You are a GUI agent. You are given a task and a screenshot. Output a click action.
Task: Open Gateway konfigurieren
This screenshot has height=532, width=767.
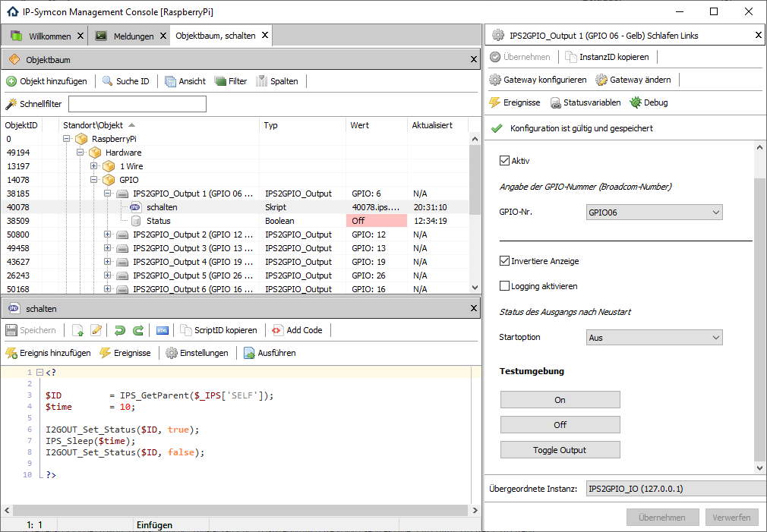point(538,80)
